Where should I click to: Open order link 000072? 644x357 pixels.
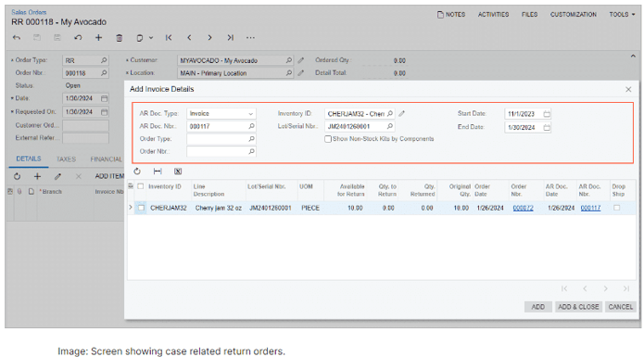click(x=523, y=208)
